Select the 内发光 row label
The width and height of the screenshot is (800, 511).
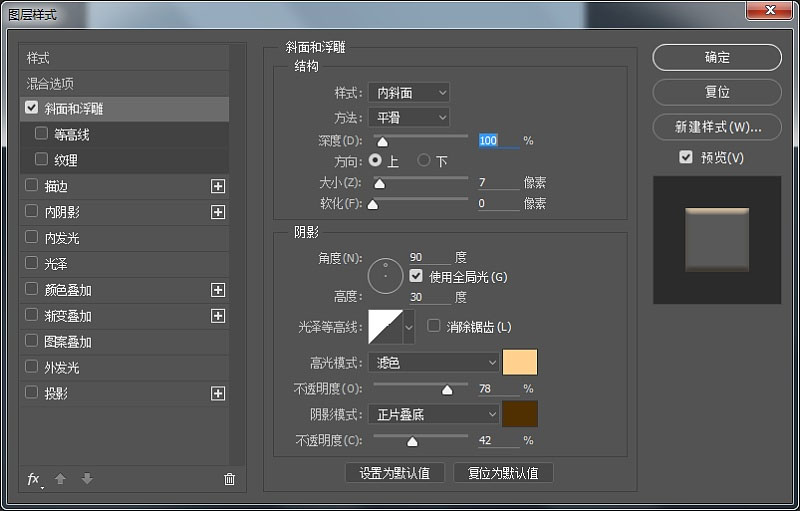click(62, 238)
